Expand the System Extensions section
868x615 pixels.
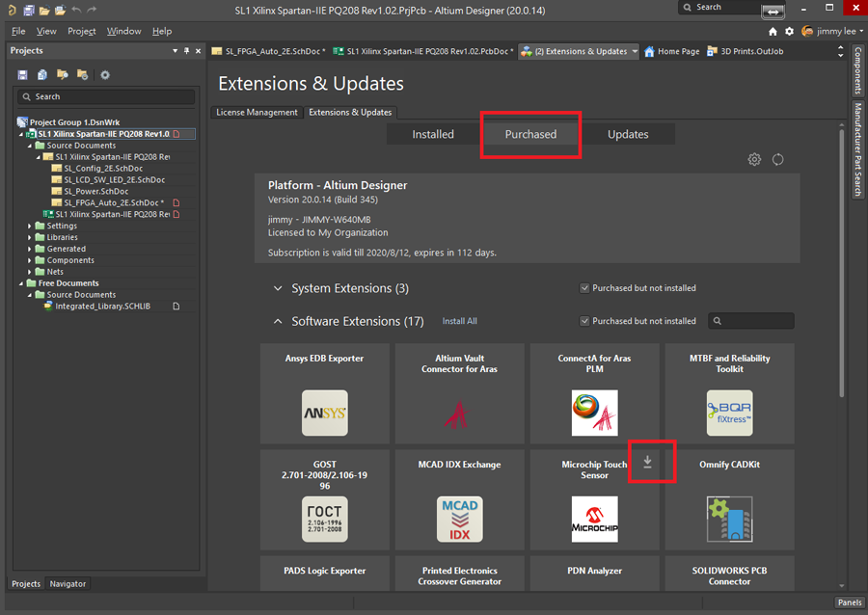[x=278, y=288]
